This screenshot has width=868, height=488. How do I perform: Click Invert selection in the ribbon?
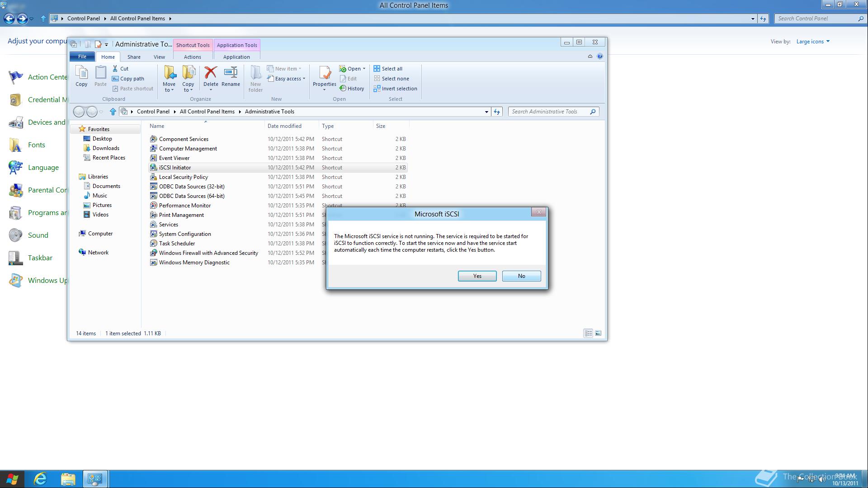tap(395, 89)
